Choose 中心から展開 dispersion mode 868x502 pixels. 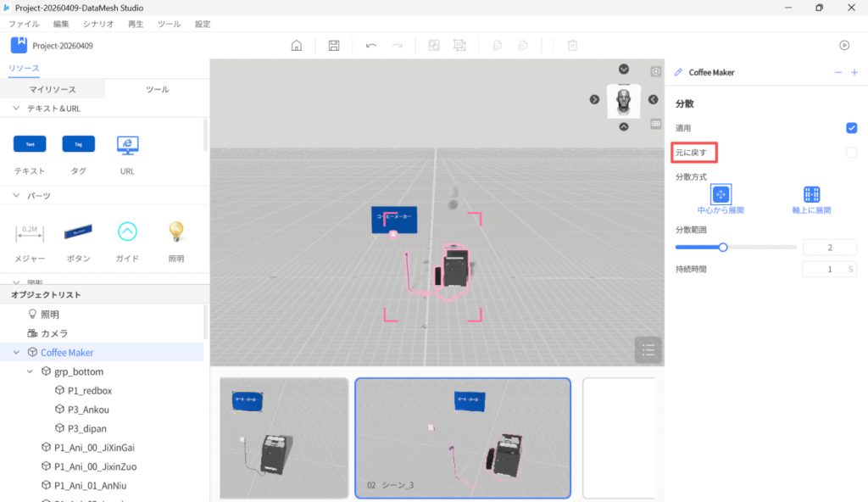coord(721,195)
